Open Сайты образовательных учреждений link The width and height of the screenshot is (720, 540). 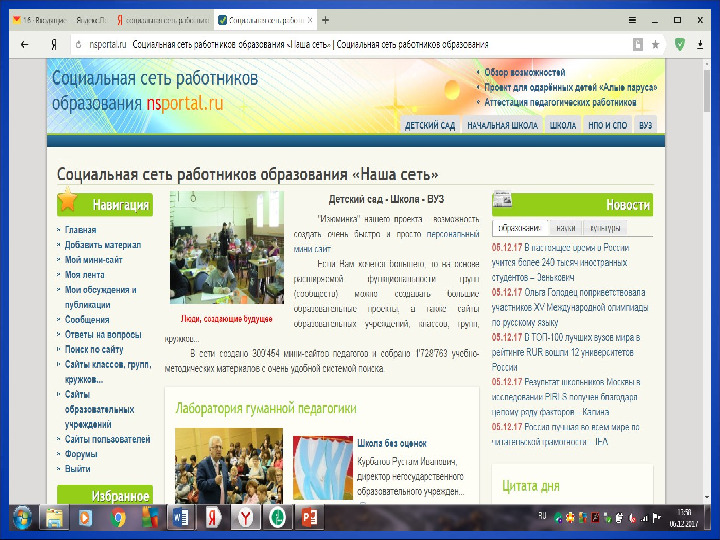pos(99,409)
